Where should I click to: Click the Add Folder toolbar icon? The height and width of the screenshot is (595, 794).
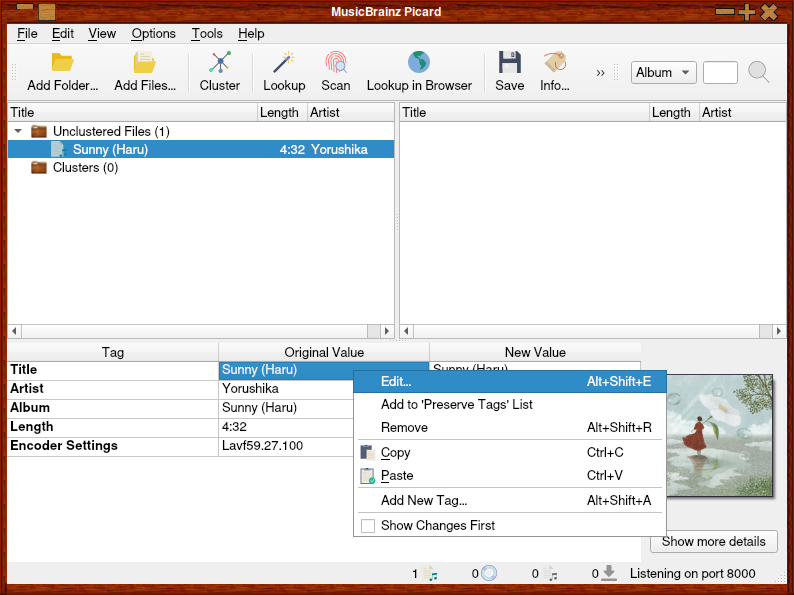pos(63,63)
